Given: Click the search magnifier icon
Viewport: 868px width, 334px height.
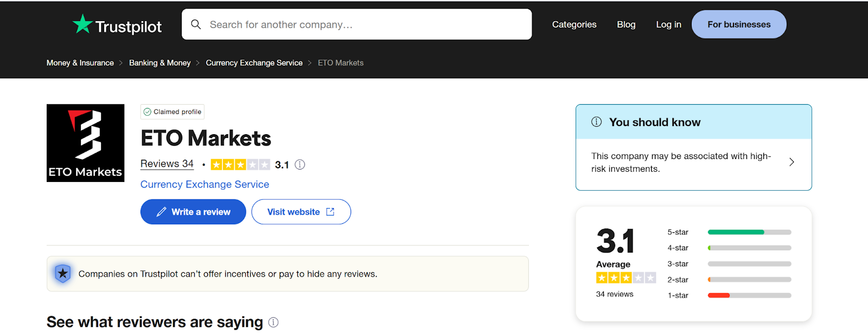Looking at the screenshot, I should click(x=196, y=24).
